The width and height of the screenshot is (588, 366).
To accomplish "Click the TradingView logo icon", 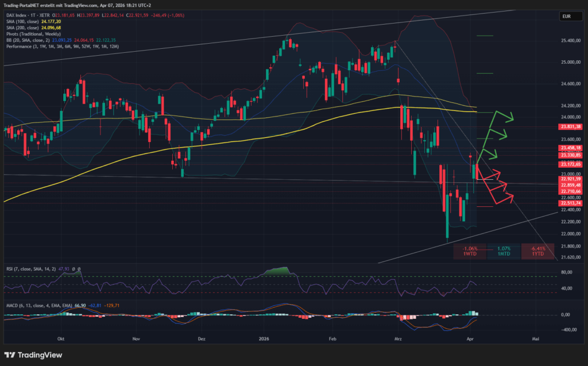I will coord(10,355).
